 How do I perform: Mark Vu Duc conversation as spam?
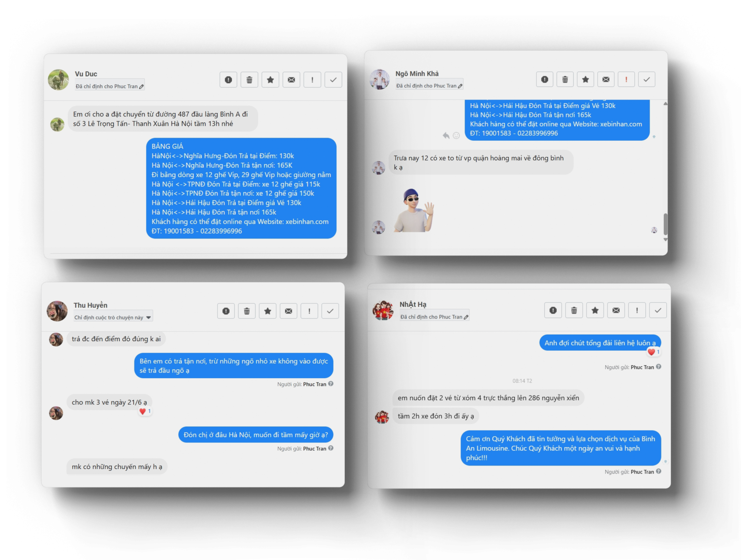pos(228,80)
